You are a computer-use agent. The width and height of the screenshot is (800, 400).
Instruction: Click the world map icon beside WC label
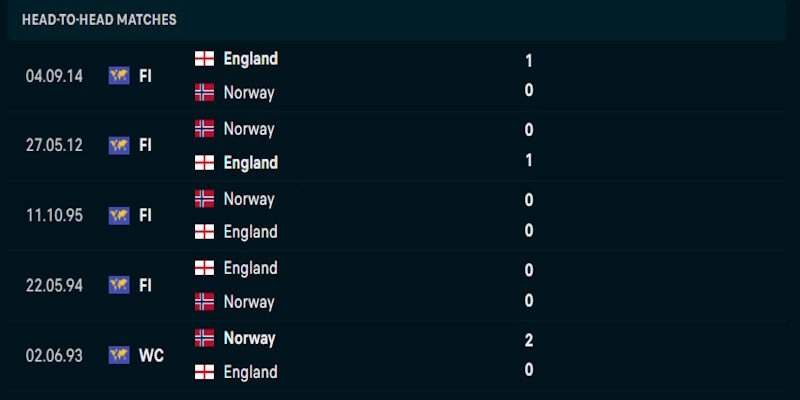point(119,355)
